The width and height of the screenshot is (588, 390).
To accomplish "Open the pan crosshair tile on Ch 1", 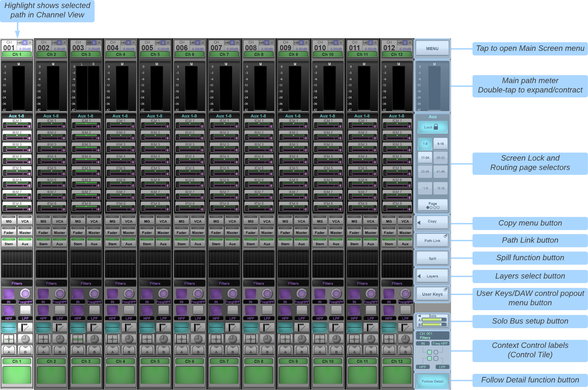I will click(9, 339).
